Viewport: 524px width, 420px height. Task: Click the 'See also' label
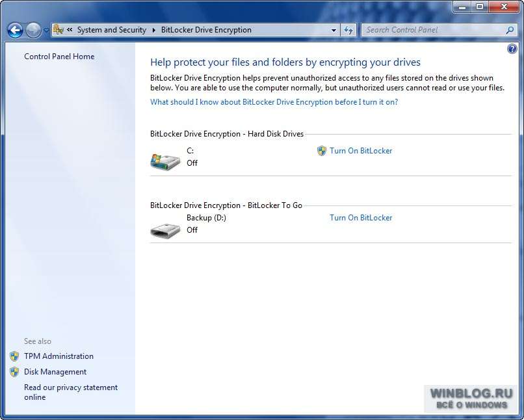(x=38, y=341)
